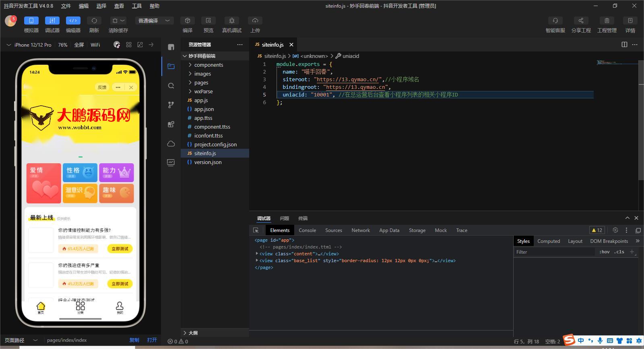Switch to the Storage tab
The width and height of the screenshot is (644, 349).
[x=417, y=230]
